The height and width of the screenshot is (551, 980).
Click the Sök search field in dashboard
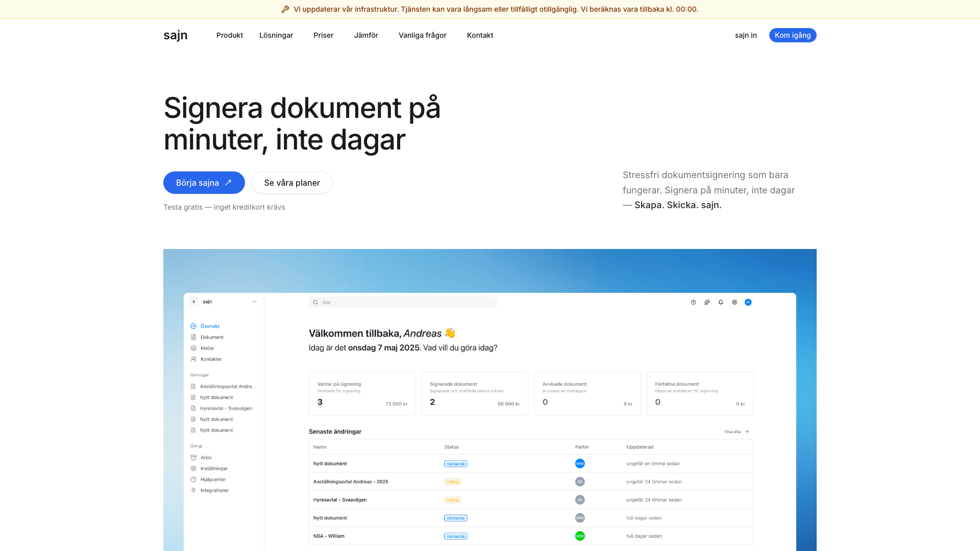coord(403,303)
